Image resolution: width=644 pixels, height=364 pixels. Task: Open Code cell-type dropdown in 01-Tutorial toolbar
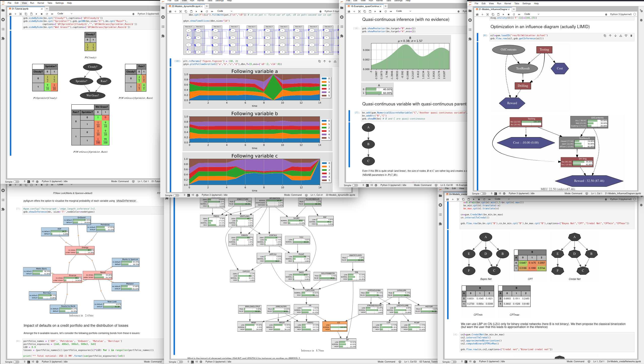(65, 14)
